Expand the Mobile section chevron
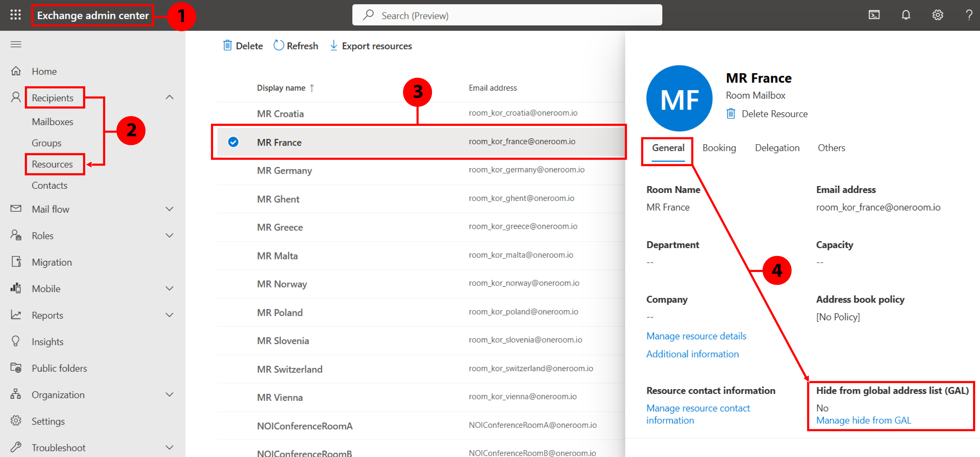This screenshot has width=980, height=457. [x=170, y=288]
